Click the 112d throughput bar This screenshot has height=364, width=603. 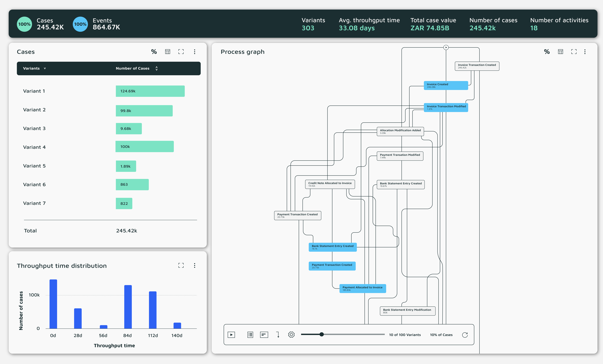pos(153,310)
